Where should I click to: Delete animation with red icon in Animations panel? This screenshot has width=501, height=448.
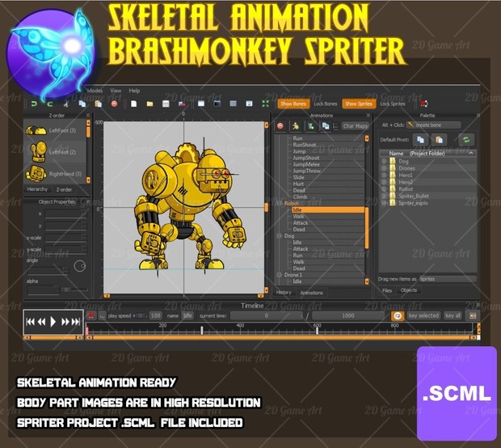click(x=280, y=126)
